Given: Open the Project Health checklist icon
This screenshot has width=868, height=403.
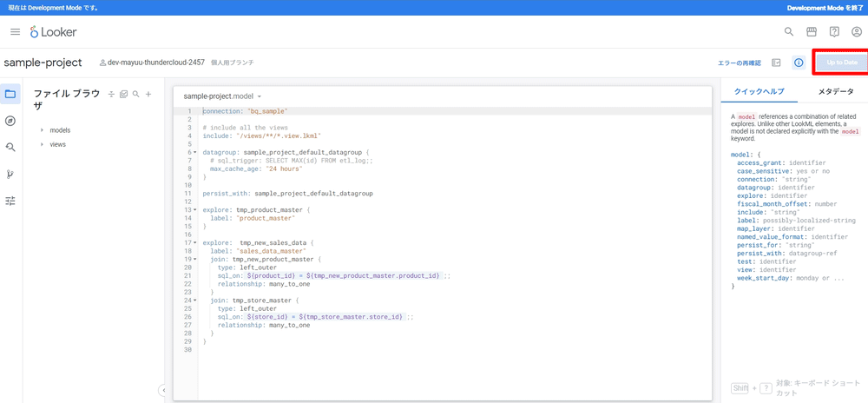Looking at the screenshot, I should [x=776, y=63].
